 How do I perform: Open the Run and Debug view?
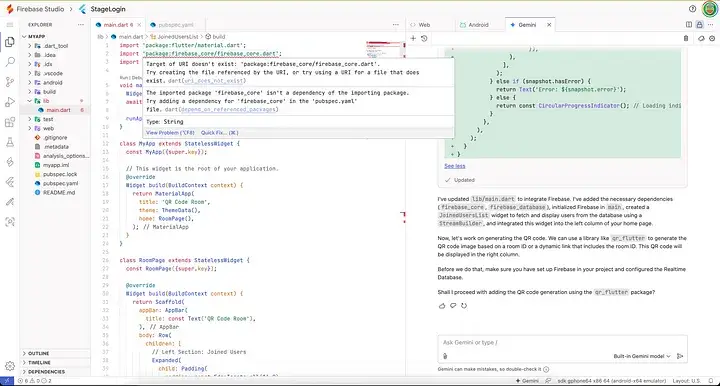click(x=10, y=102)
